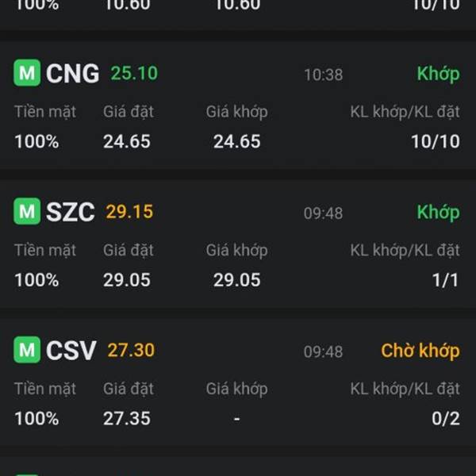Tap the SZC matched volume 1/1

point(445,280)
